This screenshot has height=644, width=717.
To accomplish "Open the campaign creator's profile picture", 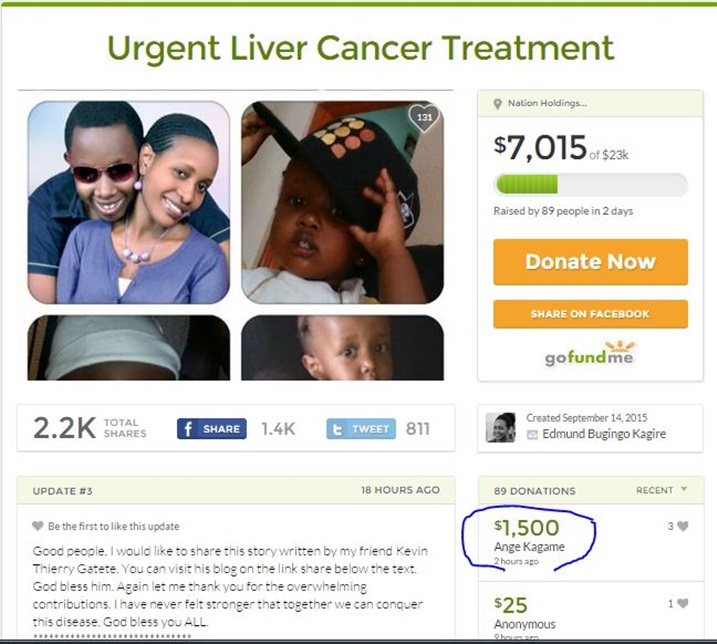I will coord(500,427).
